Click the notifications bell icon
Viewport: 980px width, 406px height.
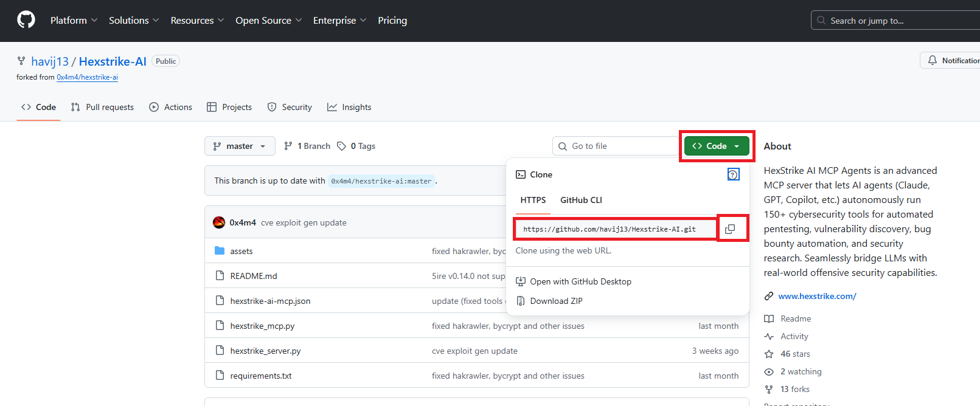(932, 60)
